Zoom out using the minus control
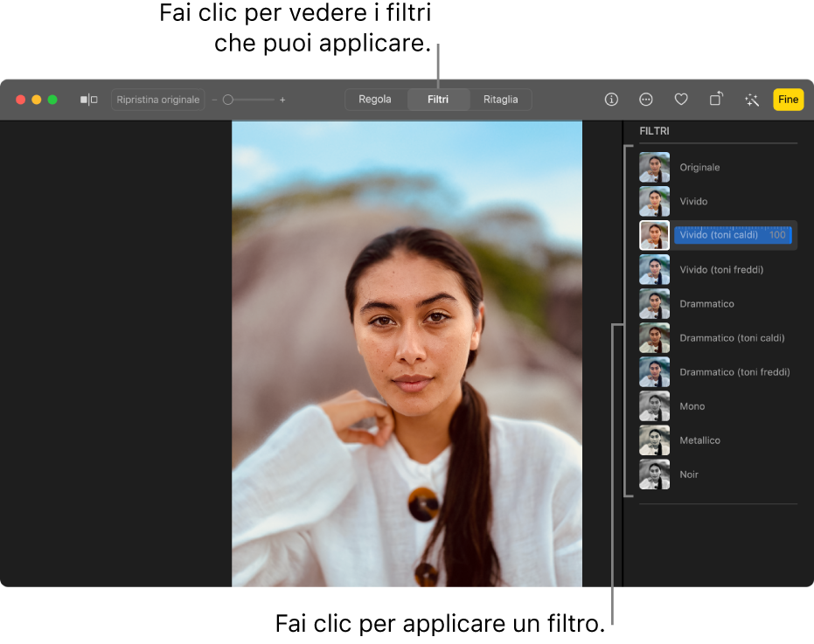The image size is (814, 644). coord(213,100)
